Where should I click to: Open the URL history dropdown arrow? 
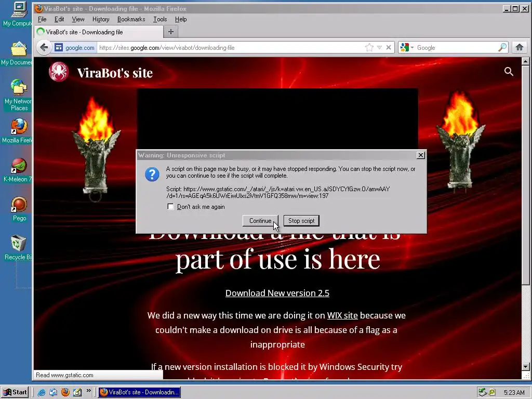coord(380,47)
